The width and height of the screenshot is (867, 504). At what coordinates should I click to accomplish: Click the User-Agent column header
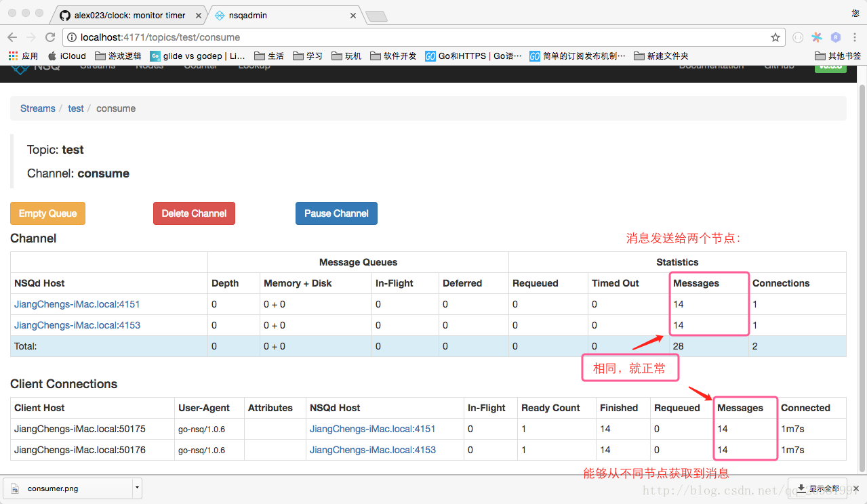204,408
